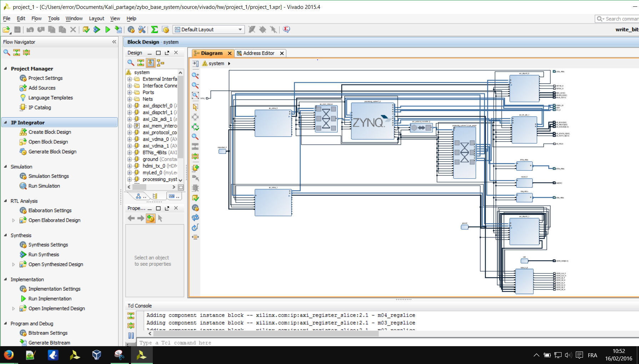Click Run Synthesis in Flow Navigator
This screenshot has width=639, height=364.
44,255
